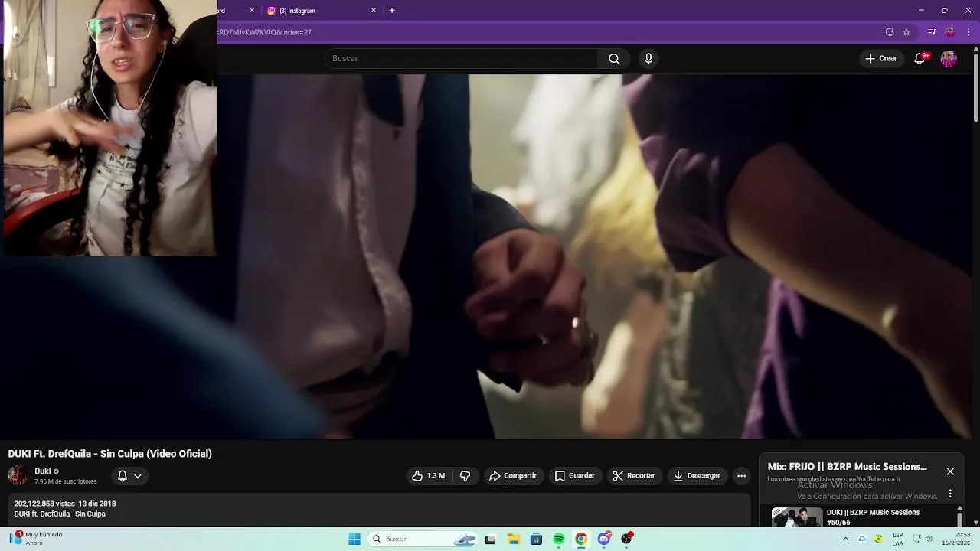Save the video with Guardar

click(574, 476)
